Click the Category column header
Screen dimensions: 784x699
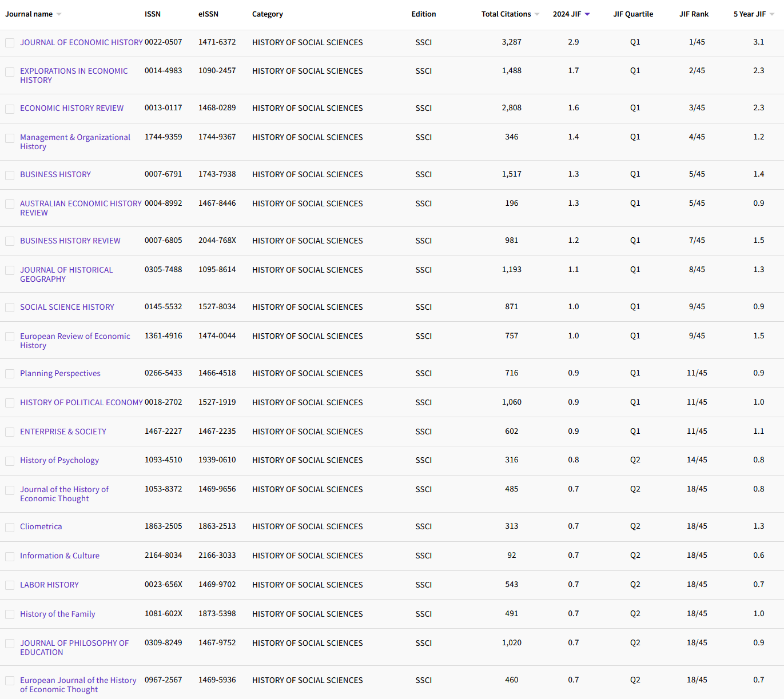click(268, 14)
